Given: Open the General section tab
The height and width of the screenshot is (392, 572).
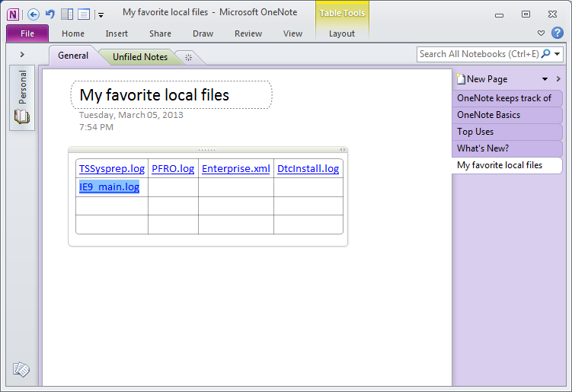Looking at the screenshot, I should [x=73, y=56].
